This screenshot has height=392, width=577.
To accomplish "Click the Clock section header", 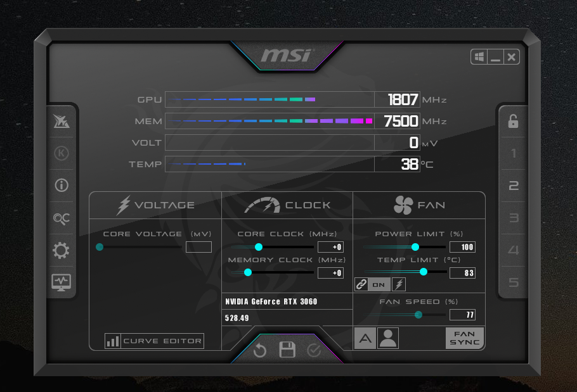I will pos(287,205).
